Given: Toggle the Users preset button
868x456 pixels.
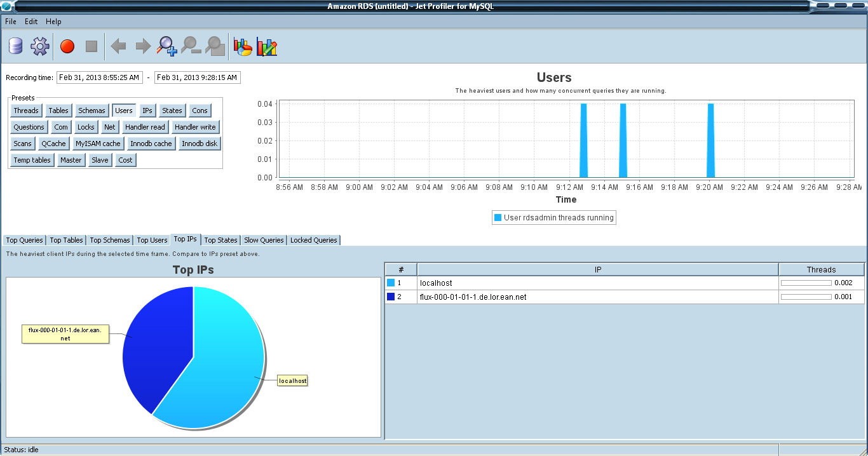Looking at the screenshot, I should (x=124, y=111).
